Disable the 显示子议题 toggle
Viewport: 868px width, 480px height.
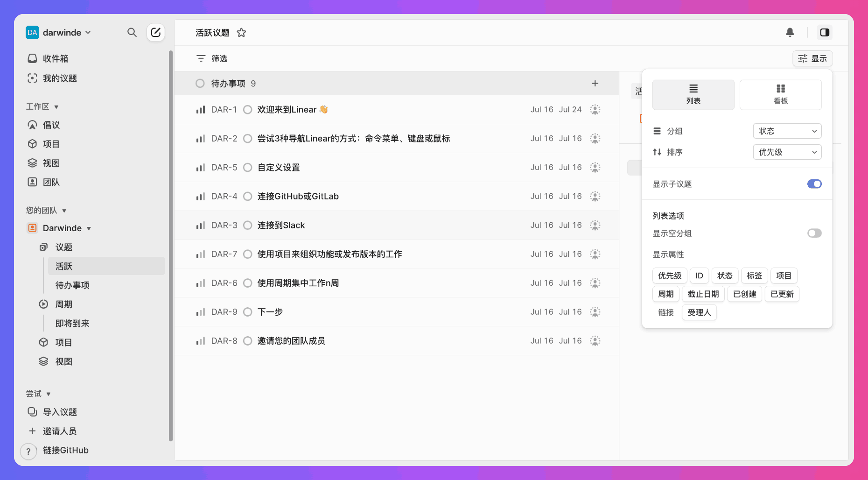point(814,184)
